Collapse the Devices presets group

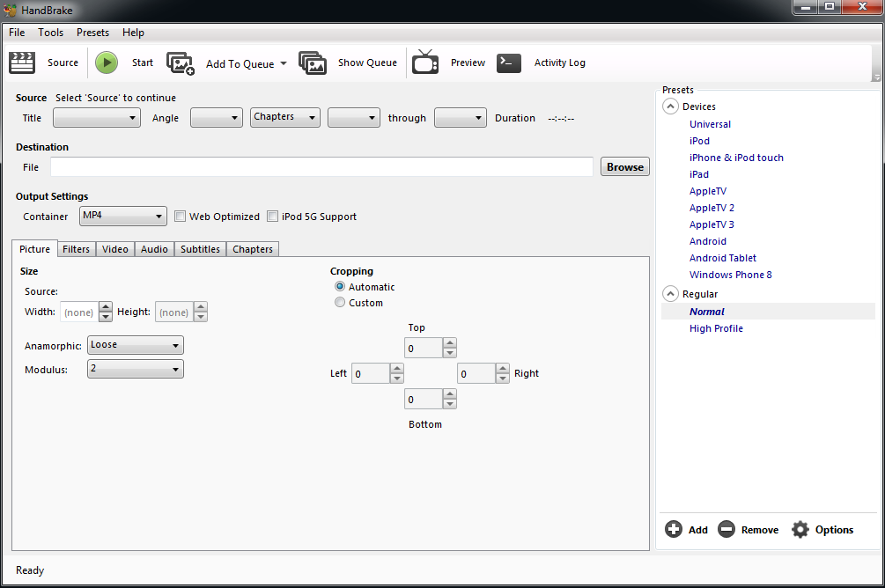670,107
